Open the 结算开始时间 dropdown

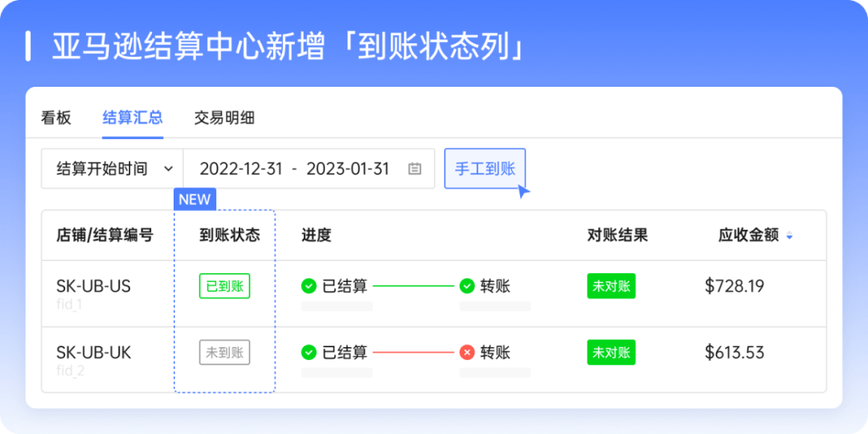pos(112,169)
